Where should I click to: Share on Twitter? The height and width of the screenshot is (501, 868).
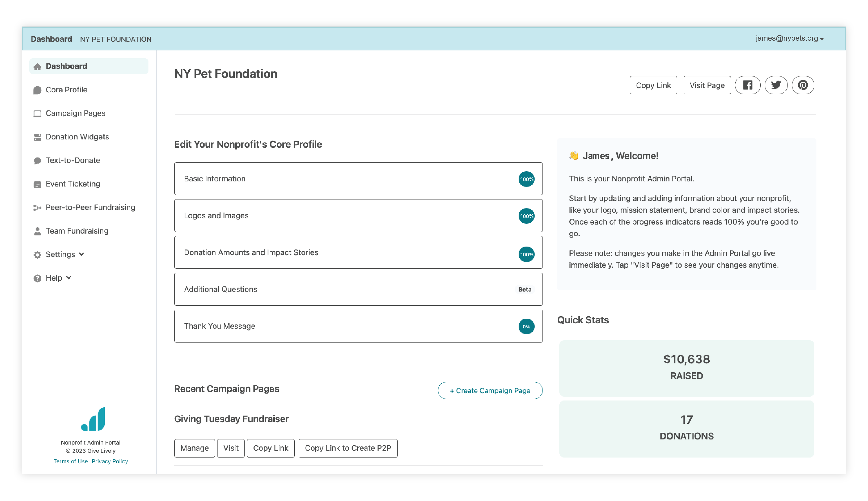(776, 85)
